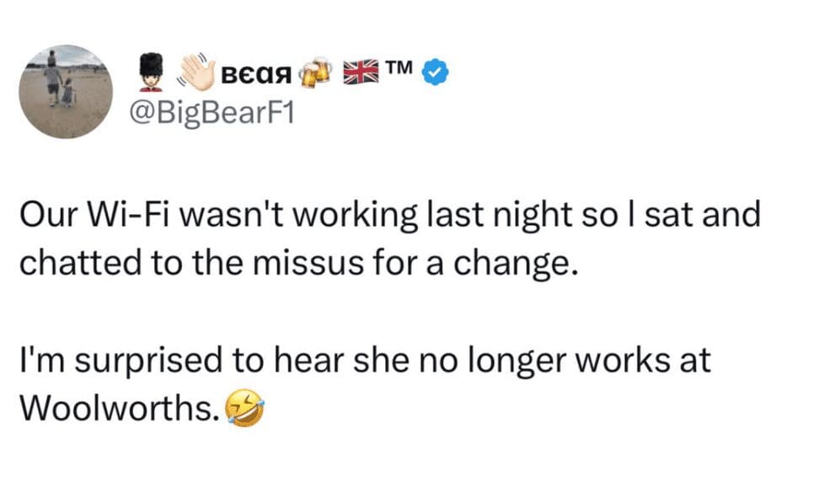Screen dimensions: 814x504
Task: Open the BigBearF1 profile avatar photo
Action: pyautogui.click(x=67, y=91)
